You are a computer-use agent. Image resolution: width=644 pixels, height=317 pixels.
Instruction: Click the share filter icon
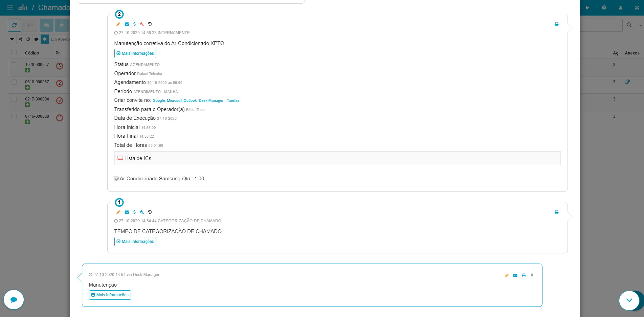tap(20, 39)
